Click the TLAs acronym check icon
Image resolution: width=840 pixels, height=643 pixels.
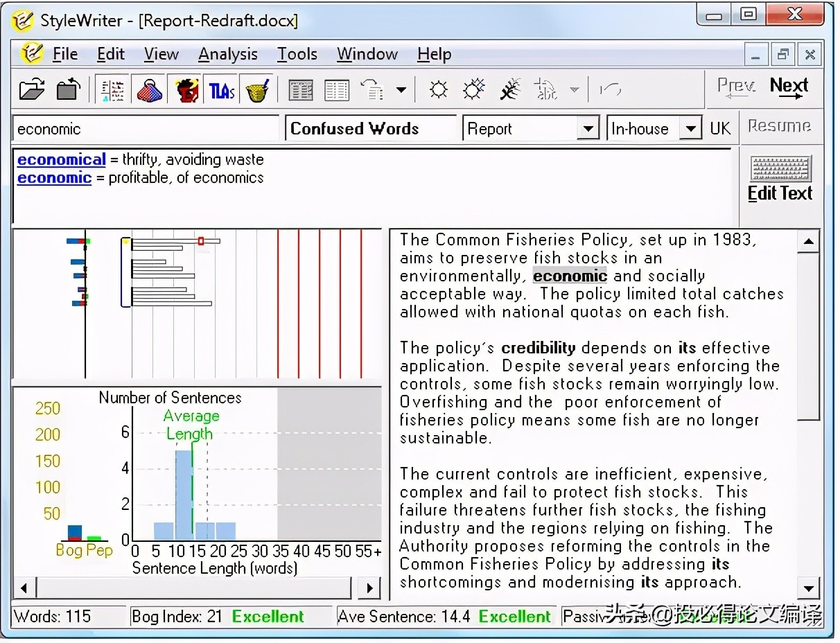click(222, 89)
